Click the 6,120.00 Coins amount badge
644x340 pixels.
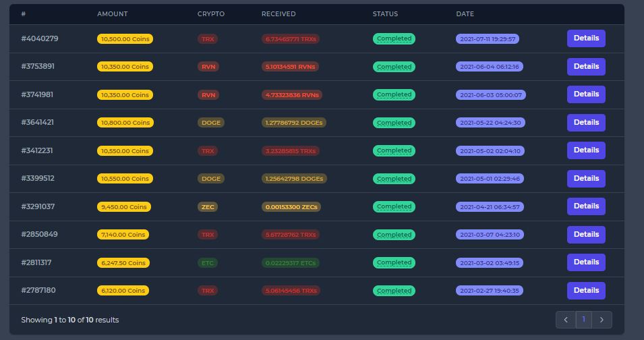coord(123,291)
